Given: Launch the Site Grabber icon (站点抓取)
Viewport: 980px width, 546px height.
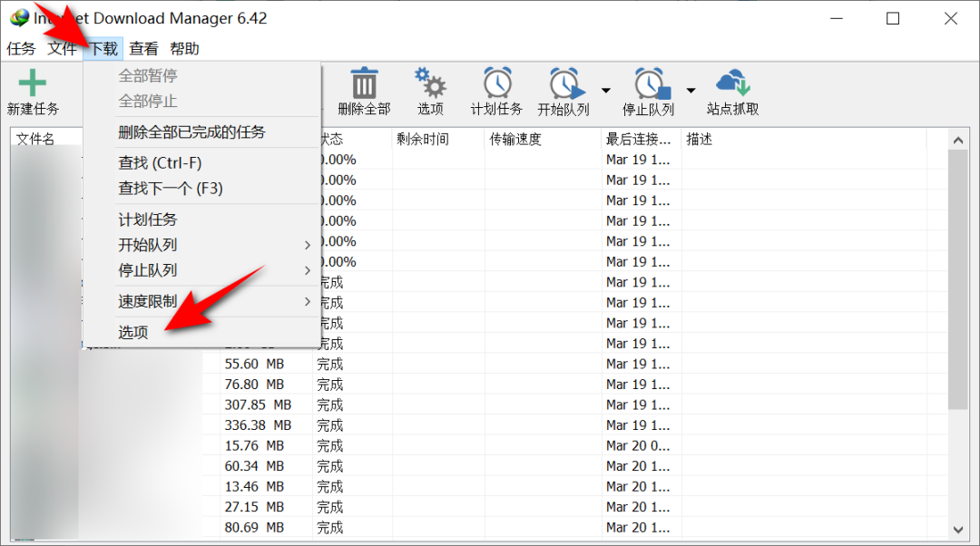Looking at the screenshot, I should (732, 83).
